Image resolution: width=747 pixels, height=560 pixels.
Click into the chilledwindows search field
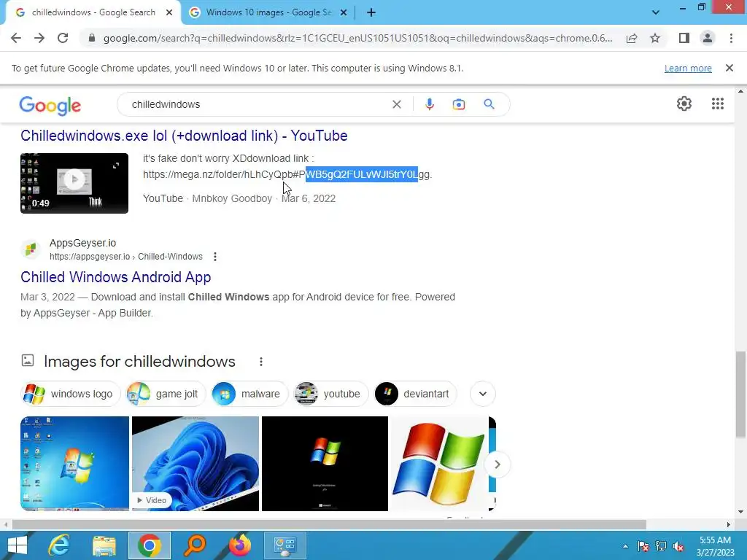(x=258, y=104)
